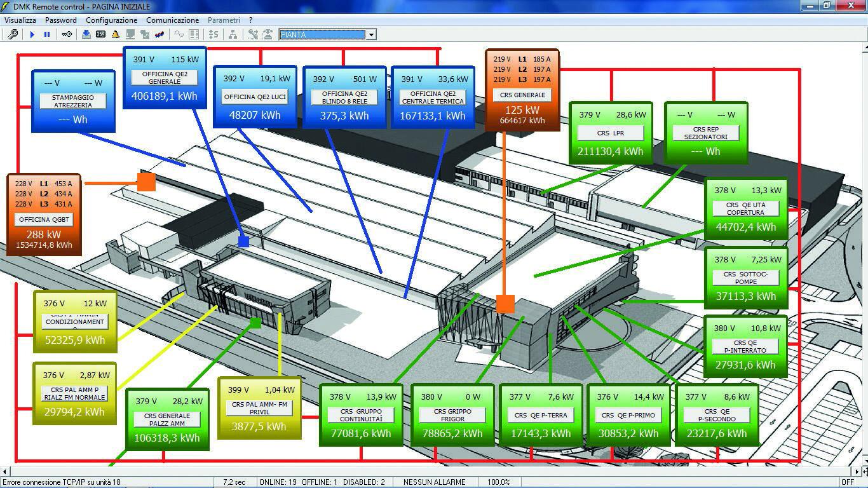Click the CRS QE P-TERRA button
This screenshot has width=868, height=488.
(x=540, y=416)
